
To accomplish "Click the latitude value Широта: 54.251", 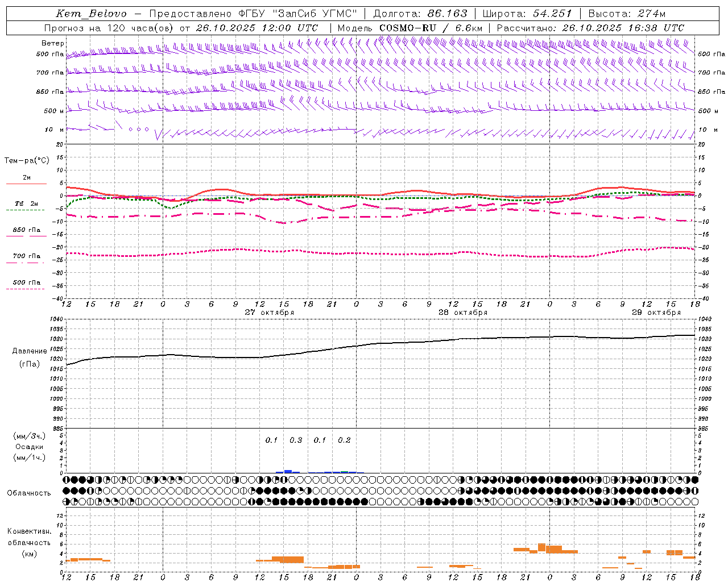I will point(527,14).
